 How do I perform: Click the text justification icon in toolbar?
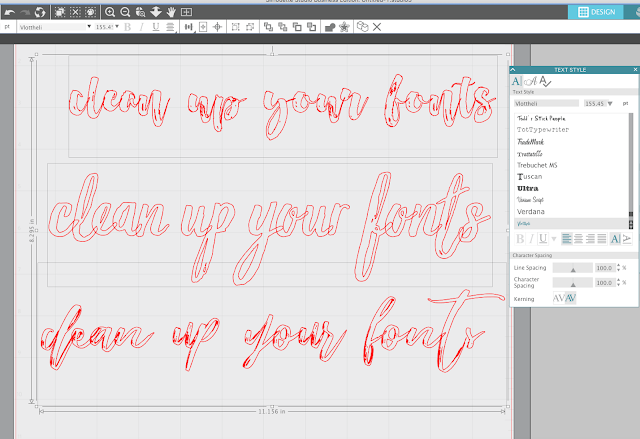[170, 27]
